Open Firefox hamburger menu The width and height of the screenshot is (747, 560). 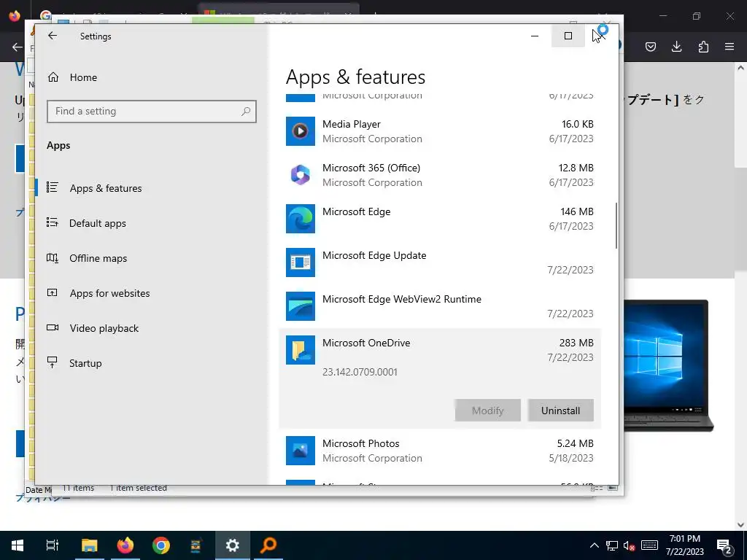pos(729,47)
